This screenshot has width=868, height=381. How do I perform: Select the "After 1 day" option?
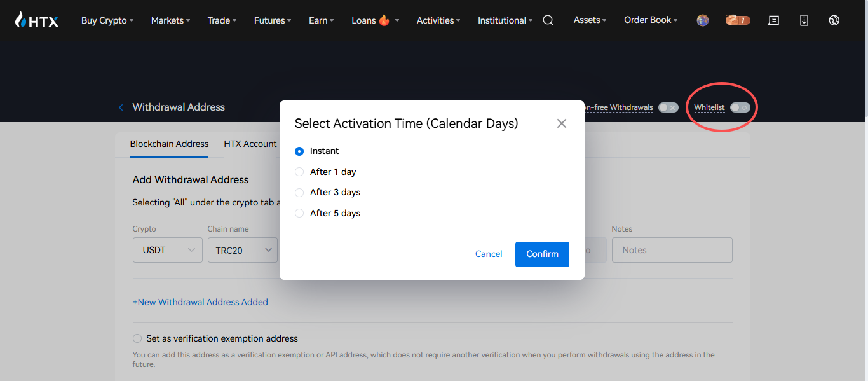click(299, 172)
